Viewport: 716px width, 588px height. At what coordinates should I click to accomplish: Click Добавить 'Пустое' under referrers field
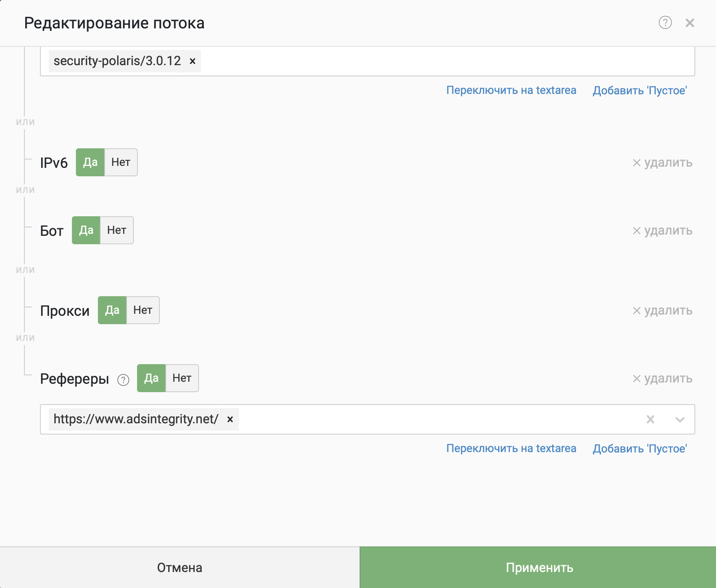pyautogui.click(x=640, y=448)
